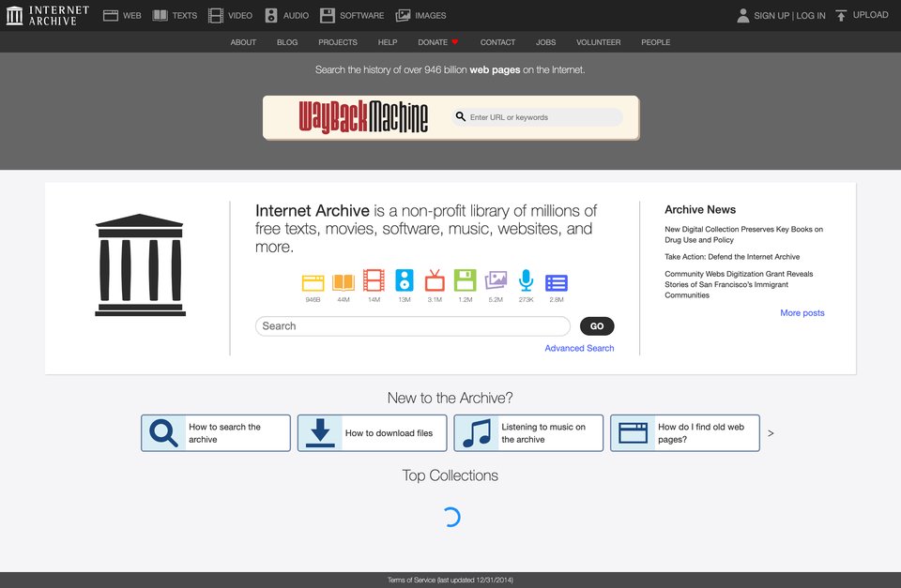Open the Audio speaker icon in top bar
The image size is (901, 588).
(x=271, y=16)
